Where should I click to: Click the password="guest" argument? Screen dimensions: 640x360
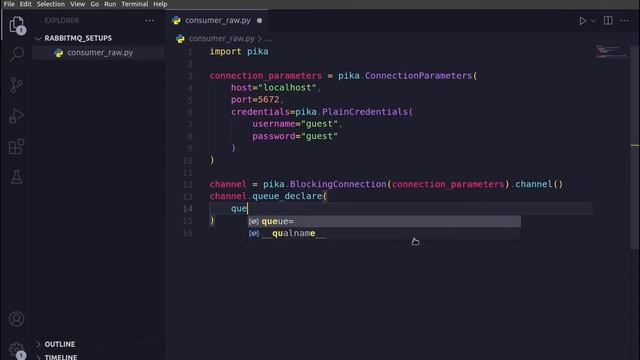click(295, 136)
